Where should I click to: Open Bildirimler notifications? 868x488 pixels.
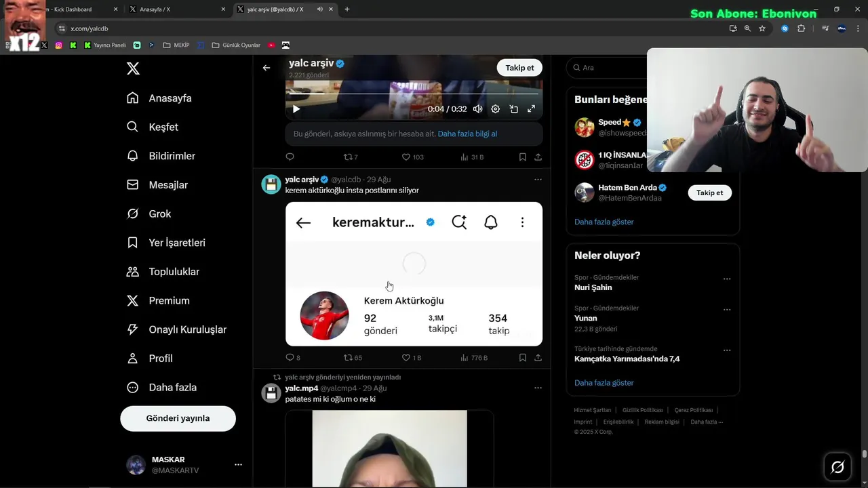[161, 156]
